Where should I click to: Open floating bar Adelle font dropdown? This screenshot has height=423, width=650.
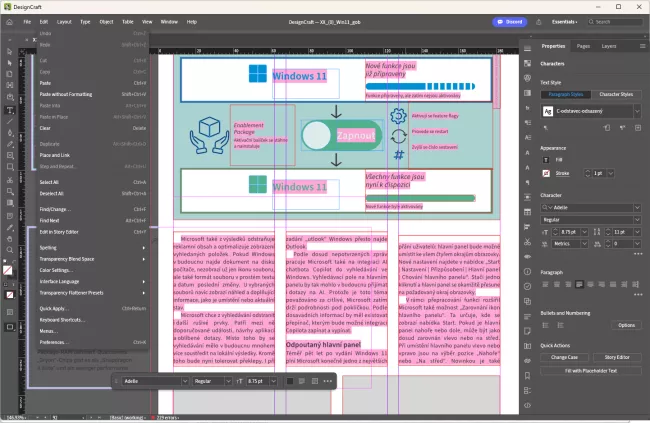click(184, 381)
